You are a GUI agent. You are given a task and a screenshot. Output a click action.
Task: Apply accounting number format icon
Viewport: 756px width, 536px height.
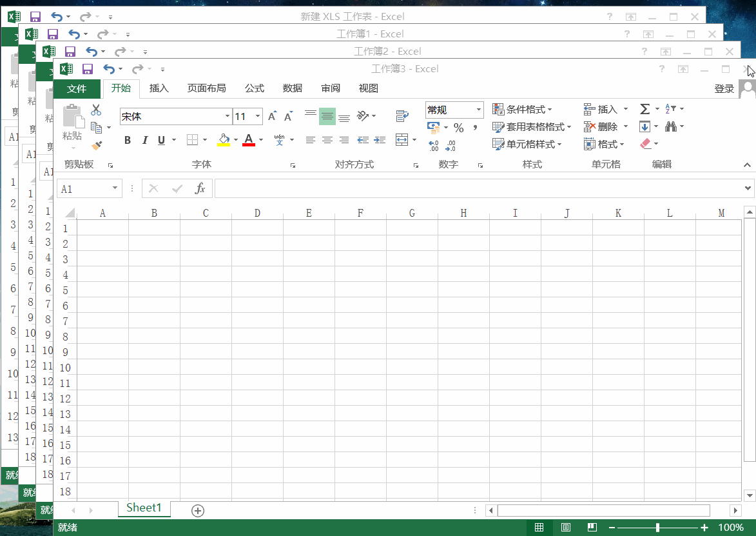434,127
